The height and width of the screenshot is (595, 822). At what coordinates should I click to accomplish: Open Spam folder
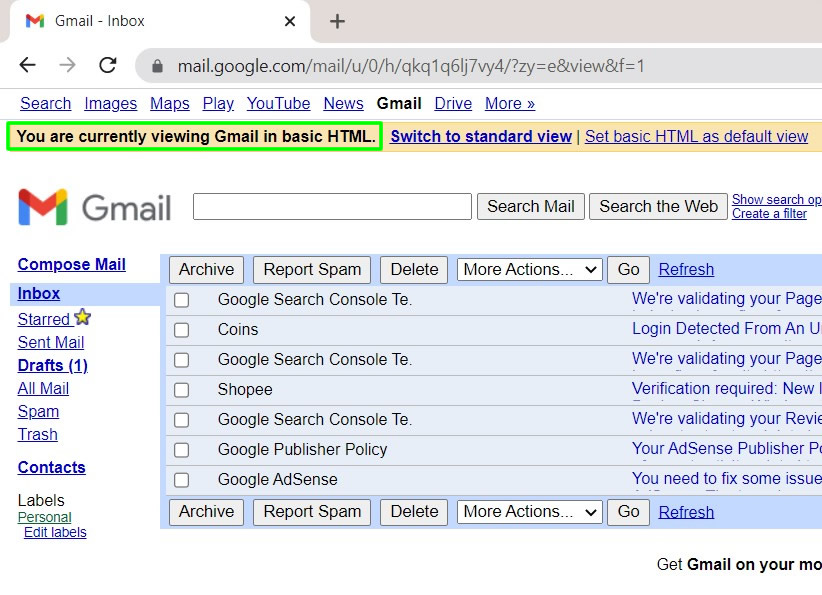[38, 412]
